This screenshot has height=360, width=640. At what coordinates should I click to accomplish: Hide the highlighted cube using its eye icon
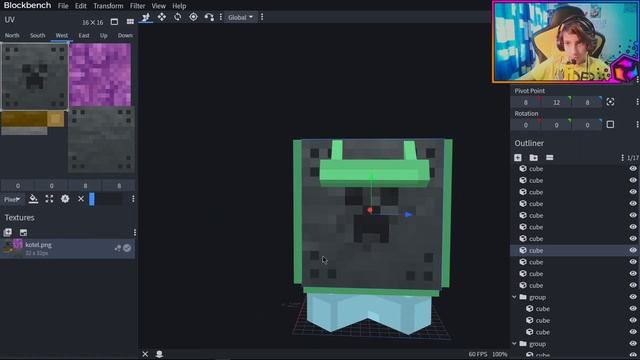pos(633,250)
